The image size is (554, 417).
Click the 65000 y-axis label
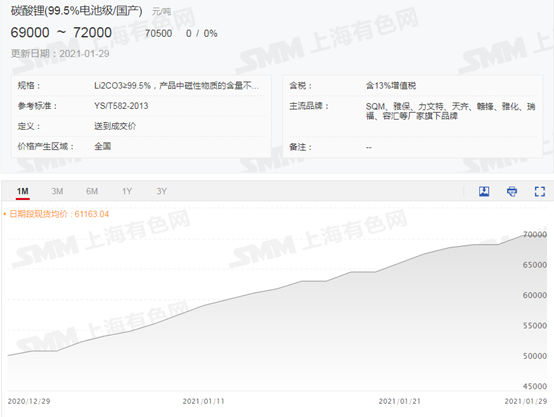(x=535, y=265)
